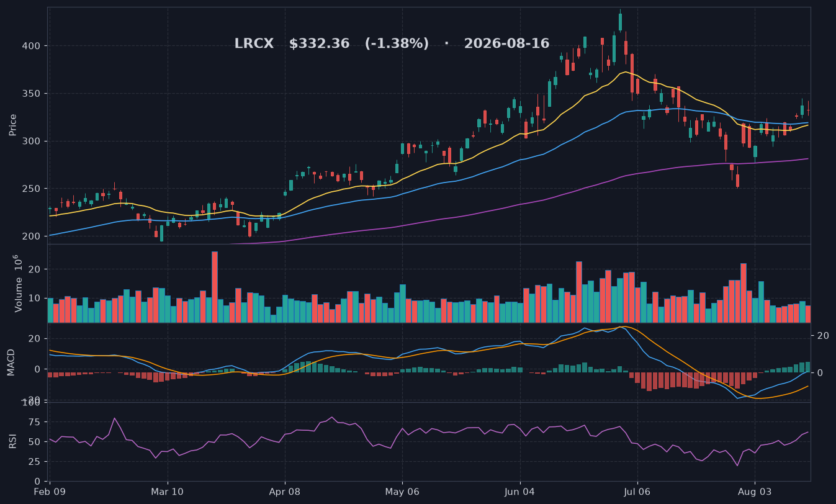Image resolution: width=836 pixels, height=504 pixels.
Task: Click the 200 tick on price axis
Action: [32, 236]
